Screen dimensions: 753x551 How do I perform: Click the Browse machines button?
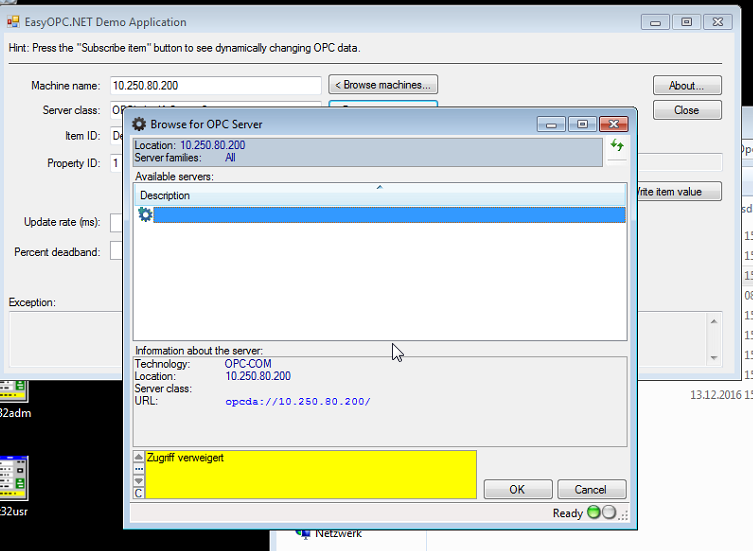383,85
